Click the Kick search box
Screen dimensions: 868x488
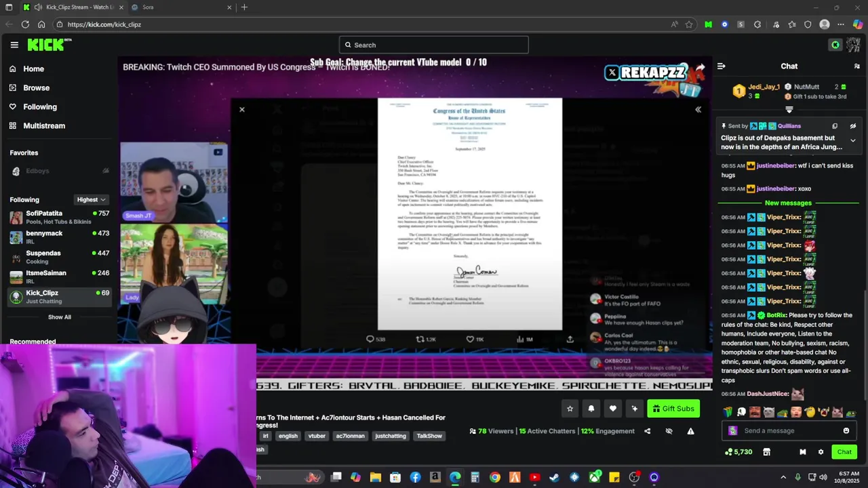(x=434, y=45)
